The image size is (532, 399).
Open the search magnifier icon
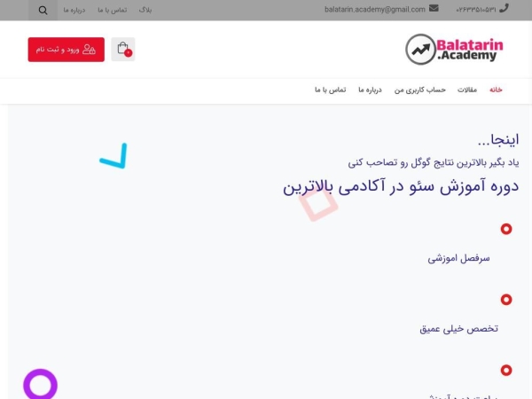43,10
